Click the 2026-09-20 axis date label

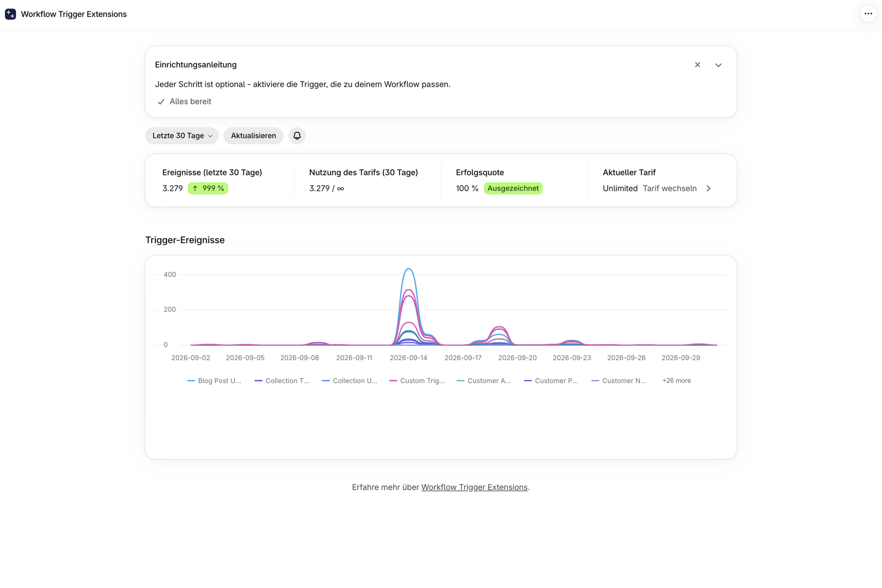pyautogui.click(x=517, y=358)
